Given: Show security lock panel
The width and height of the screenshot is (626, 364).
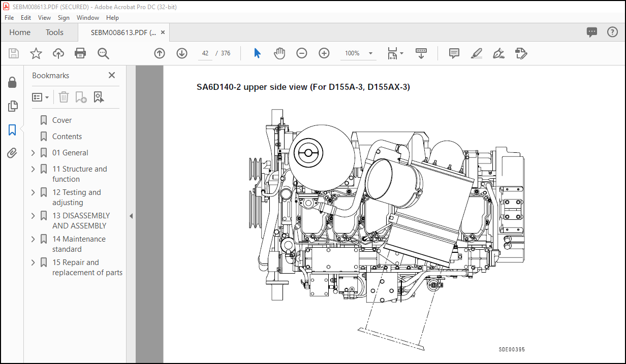Looking at the screenshot, I should [x=12, y=83].
